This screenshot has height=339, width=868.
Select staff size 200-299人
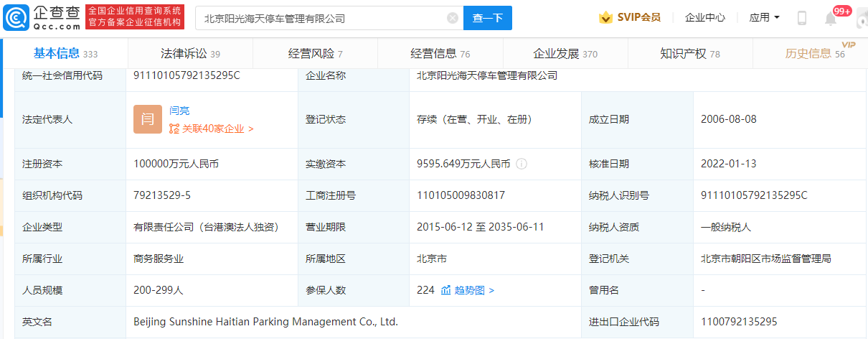pos(159,290)
